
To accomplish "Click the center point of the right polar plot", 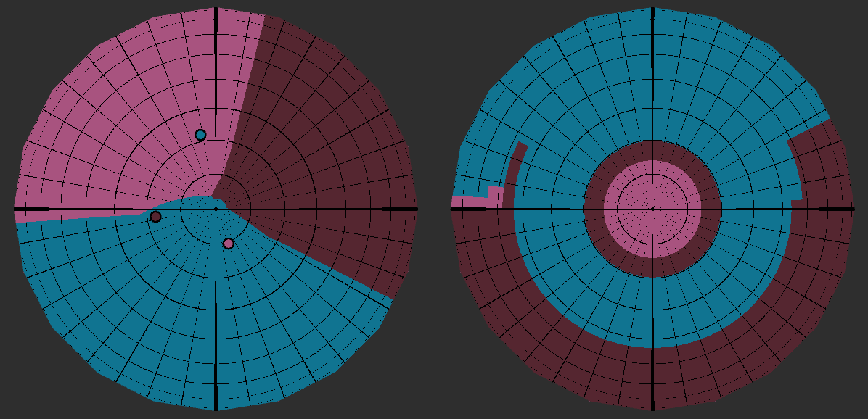I will click(652, 209).
